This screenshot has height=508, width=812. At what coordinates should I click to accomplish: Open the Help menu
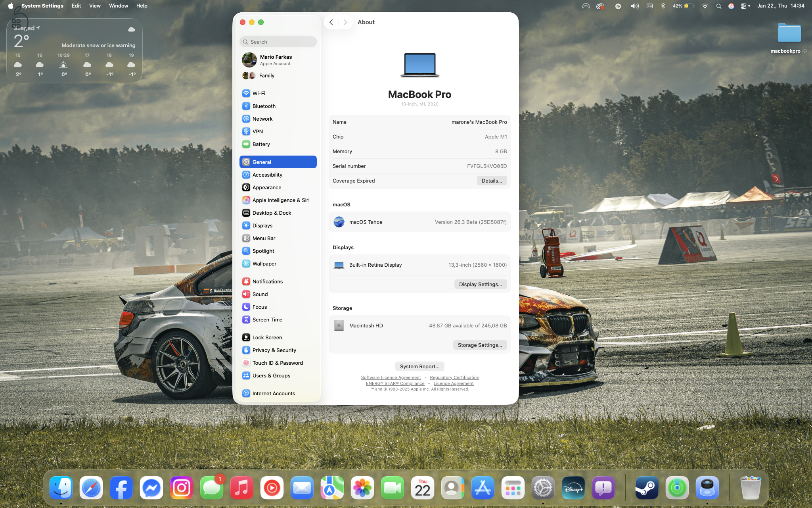pos(142,6)
